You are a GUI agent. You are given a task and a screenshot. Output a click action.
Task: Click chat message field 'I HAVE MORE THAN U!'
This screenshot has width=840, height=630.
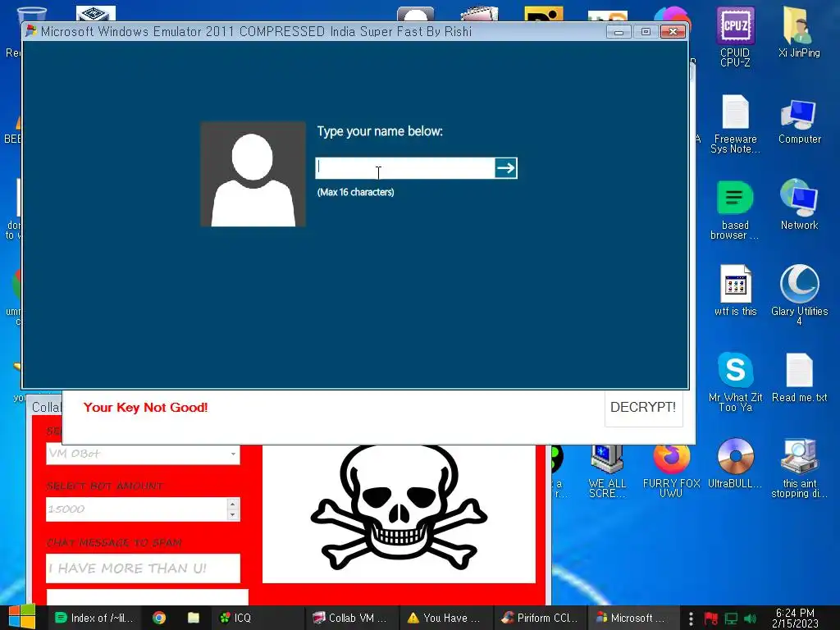(143, 568)
